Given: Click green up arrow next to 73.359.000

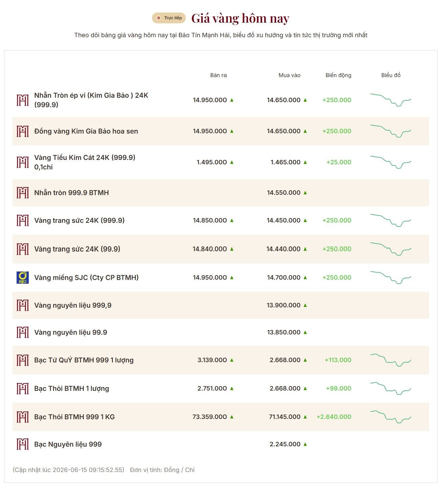Looking at the screenshot, I should [x=232, y=417].
